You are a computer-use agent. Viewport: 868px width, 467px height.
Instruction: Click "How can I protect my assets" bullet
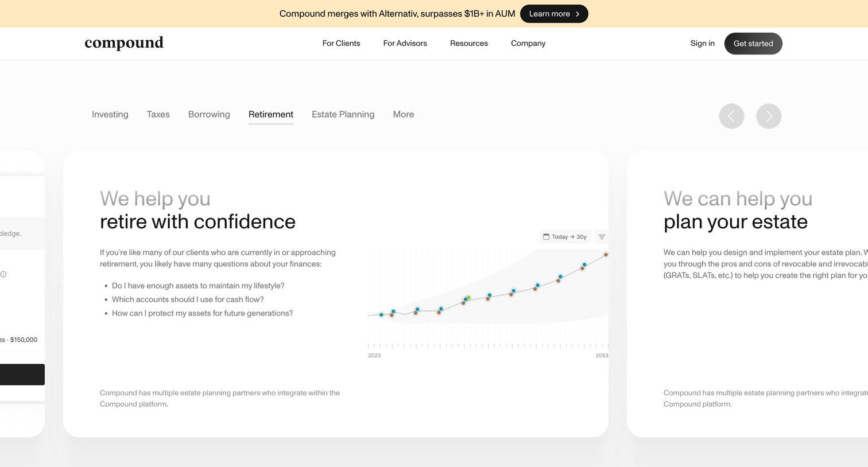coord(202,313)
